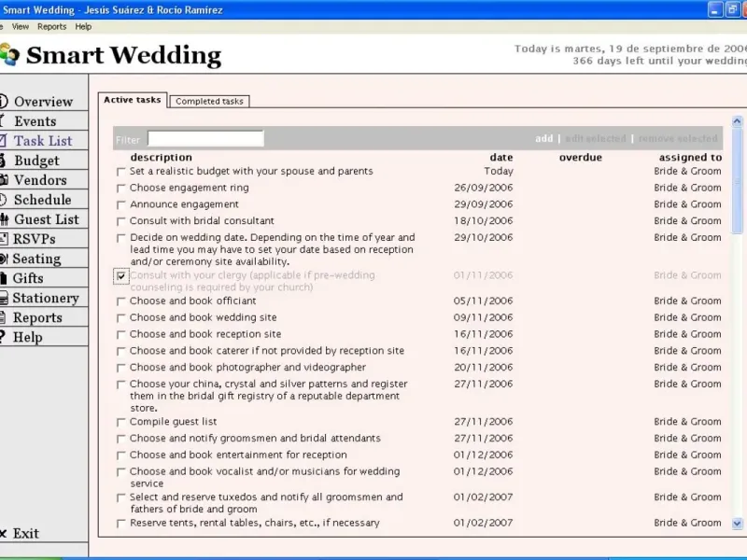This screenshot has width=747, height=560.
Task: Tick 'Choose and notify groomsmen' checkbox
Action: tap(121, 439)
